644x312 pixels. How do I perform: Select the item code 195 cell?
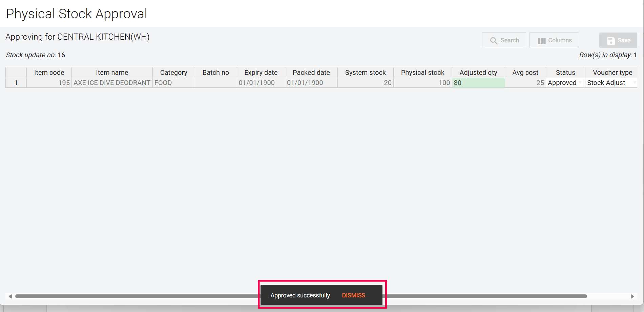[49, 83]
